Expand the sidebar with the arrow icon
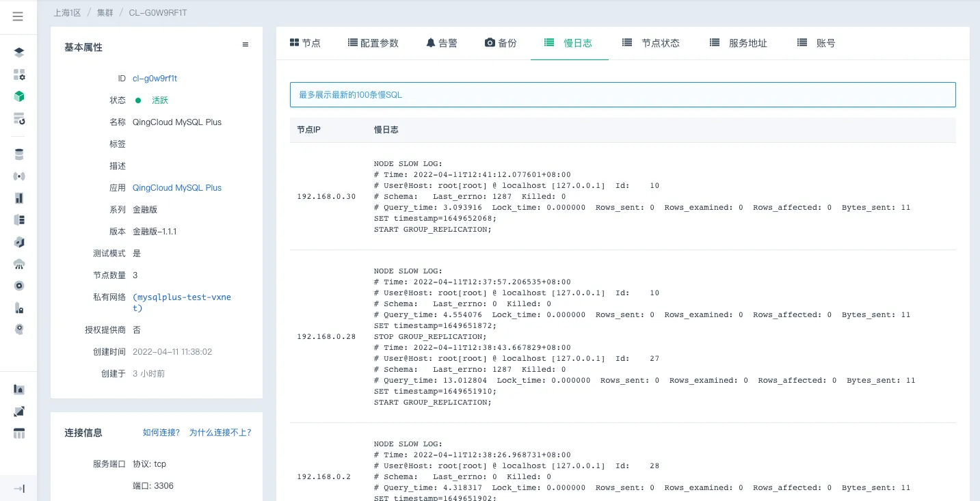Screen dimensions: 980x501 pyautogui.click(x=19, y=488)
